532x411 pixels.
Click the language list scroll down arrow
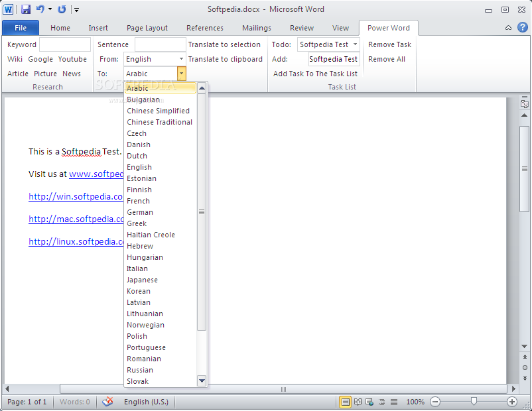[x=202, y=381]
